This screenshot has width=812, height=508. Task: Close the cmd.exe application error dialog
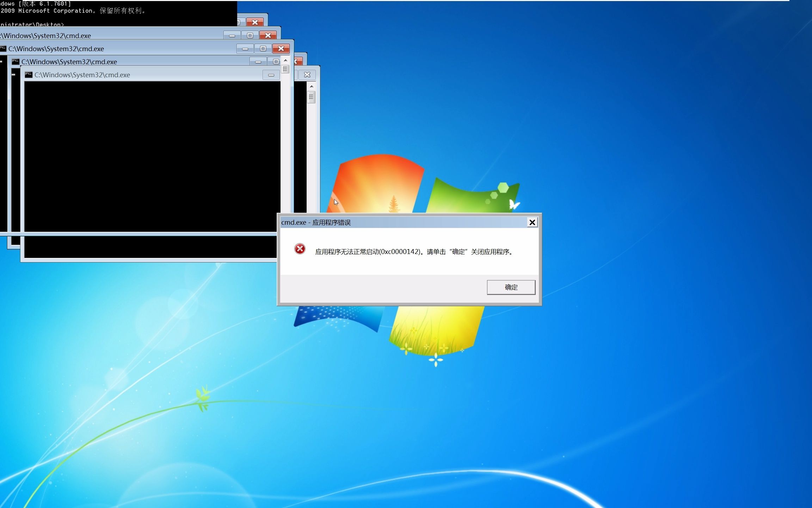532,222
